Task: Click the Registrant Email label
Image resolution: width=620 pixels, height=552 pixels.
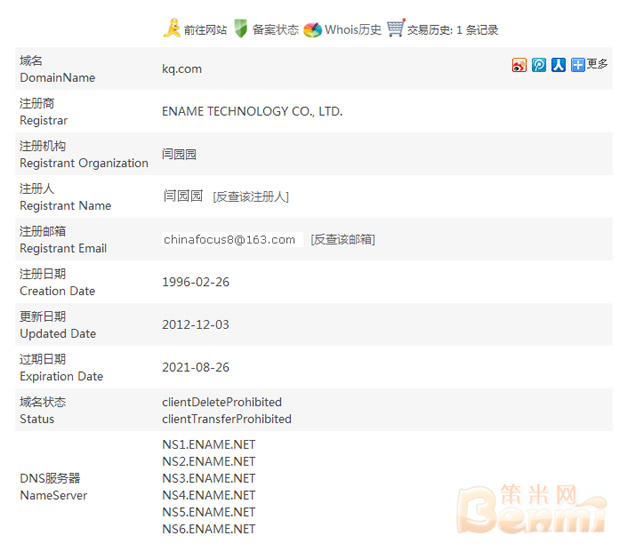Action: (63, 248)
